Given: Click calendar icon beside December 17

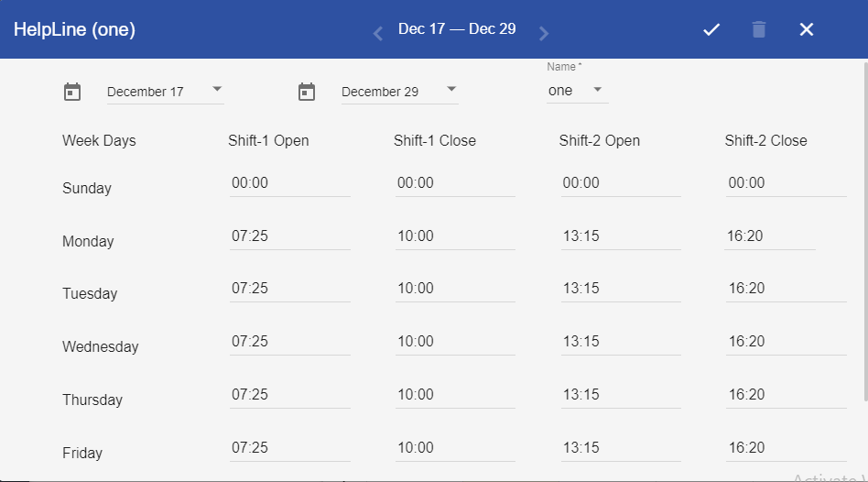Looking at the screenshot, I should coord(72,92).
